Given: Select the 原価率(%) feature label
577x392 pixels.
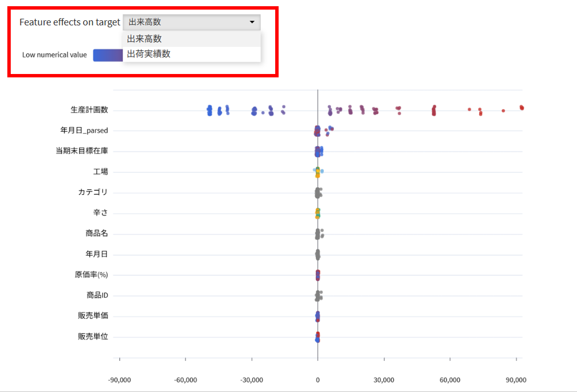Looking at the screenshot, I should (x=91, y=275).
